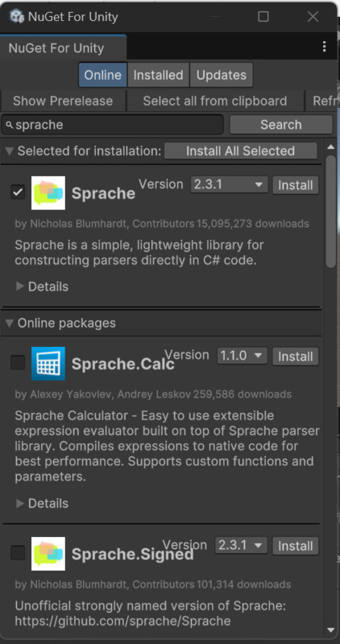This screenshot has height=644, width=340.
Task: Click the Sprache.Calc calculator icon
Action: coord(48,364)
